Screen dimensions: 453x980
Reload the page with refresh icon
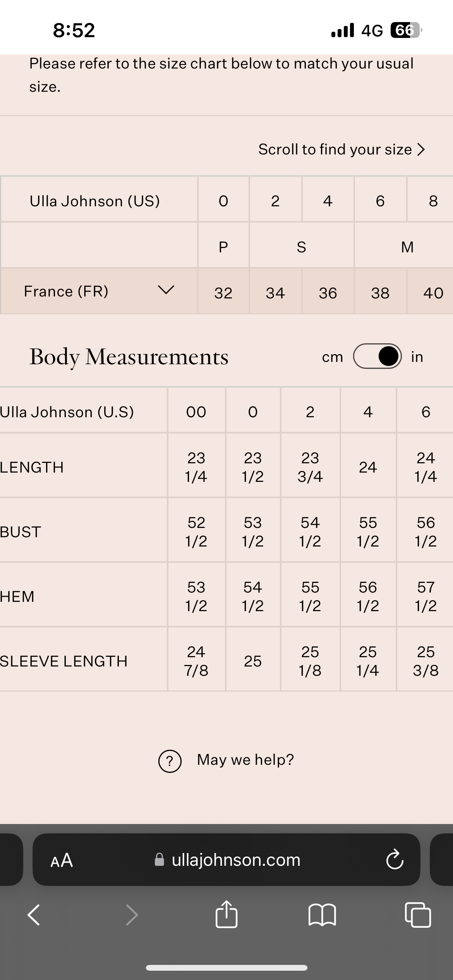(x=395, y=860)
